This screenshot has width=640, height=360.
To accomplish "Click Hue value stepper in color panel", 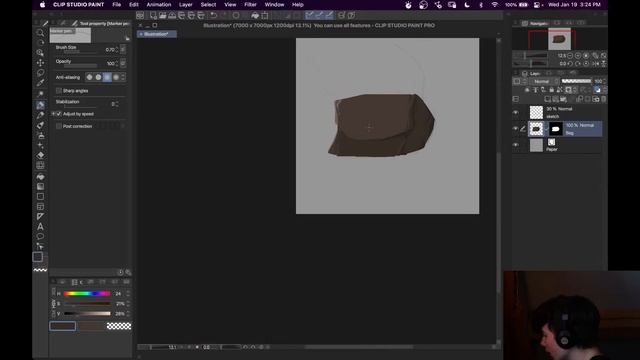I will (x=128, y=293).
